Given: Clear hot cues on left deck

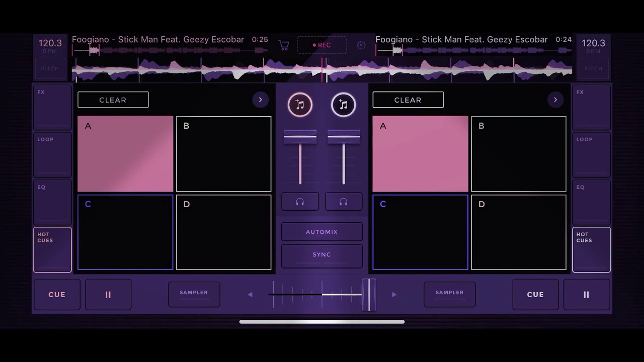Looking at the screenshot, I should (x=113, y=100).
